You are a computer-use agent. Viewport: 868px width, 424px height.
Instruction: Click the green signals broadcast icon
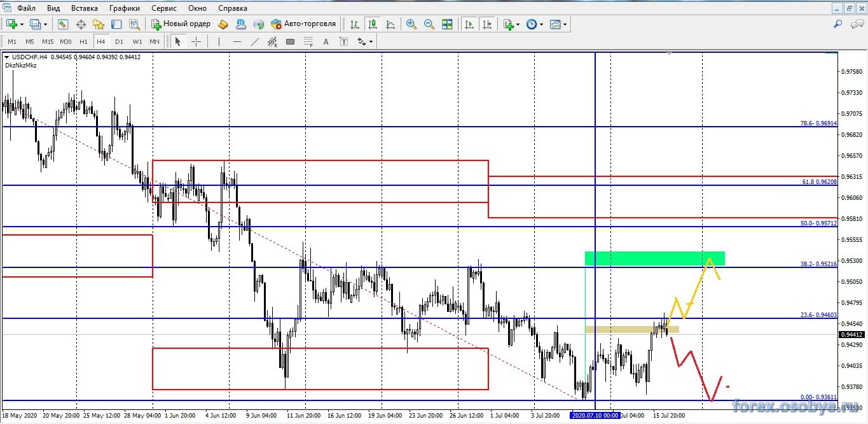pos(258,24)
